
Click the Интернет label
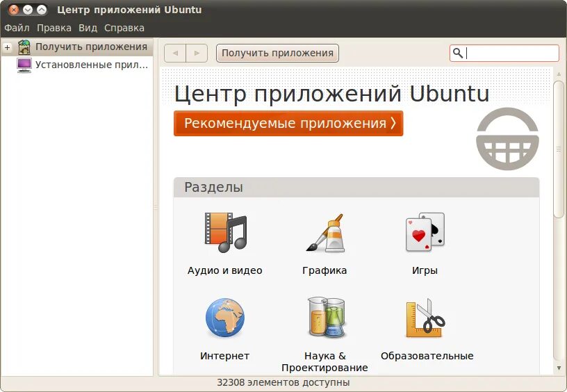click(x=224, y=356)
